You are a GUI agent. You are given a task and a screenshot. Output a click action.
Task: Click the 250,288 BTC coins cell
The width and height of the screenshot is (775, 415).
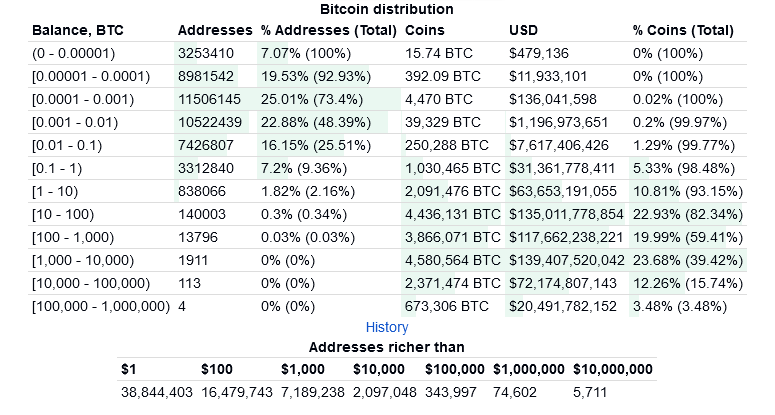click(x=443, y=144)
